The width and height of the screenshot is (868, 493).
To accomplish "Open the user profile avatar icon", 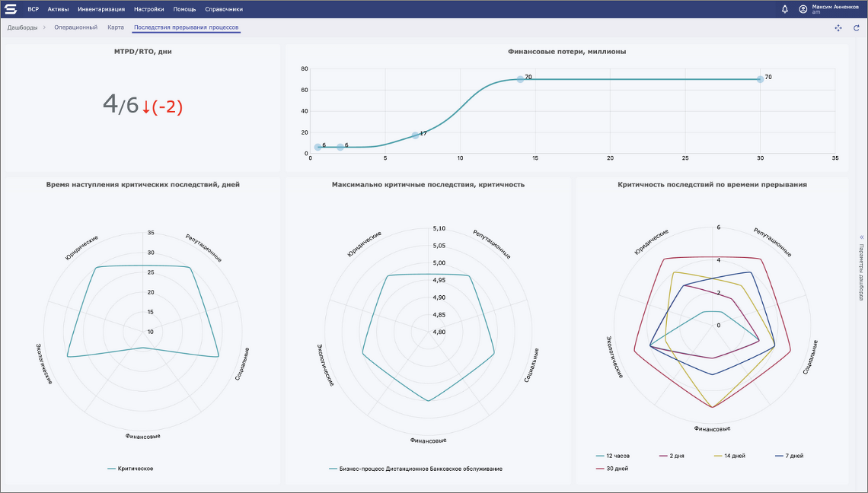I will 803,9.
